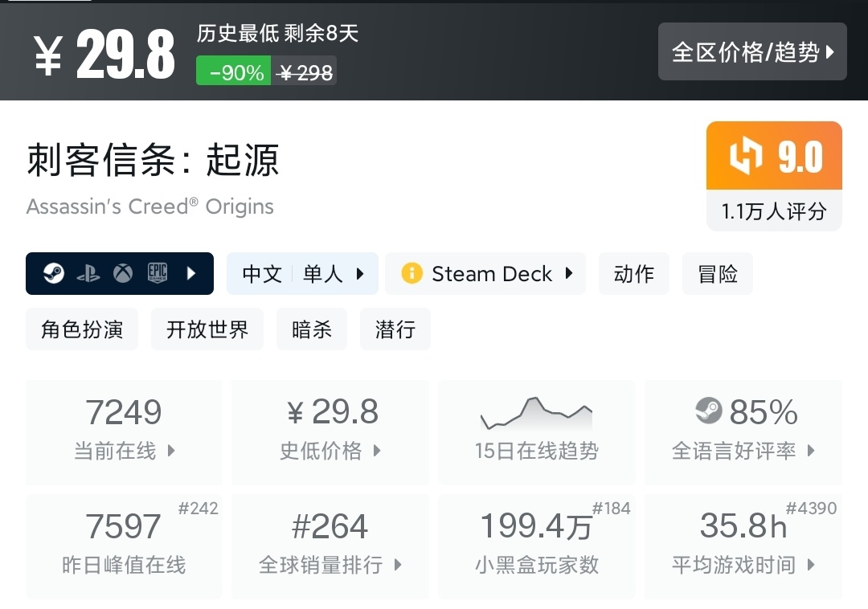Open the 角色扮演 tag
Image resolution: width=868 pixels, height=609 pixels.
click(82, 329)
